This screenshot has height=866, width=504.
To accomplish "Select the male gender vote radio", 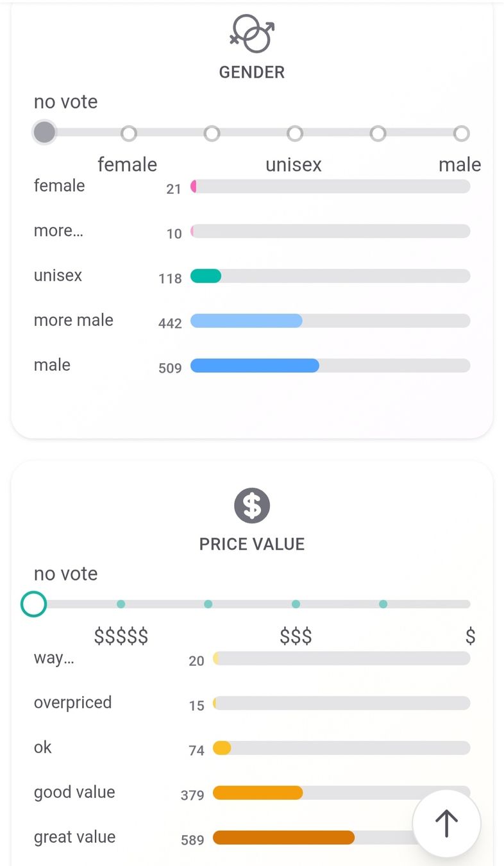I will coord(462,133).
